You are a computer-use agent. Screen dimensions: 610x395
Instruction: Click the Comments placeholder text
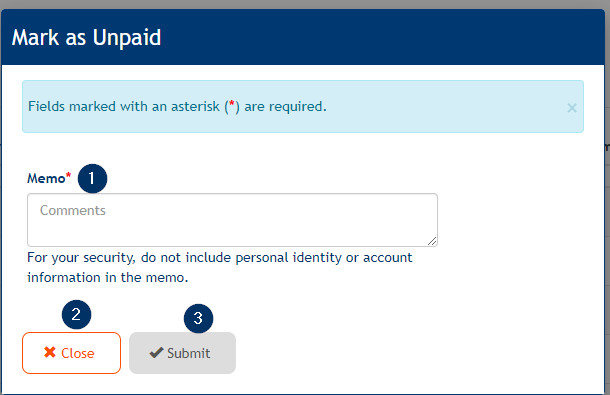[x=73, y=211]
